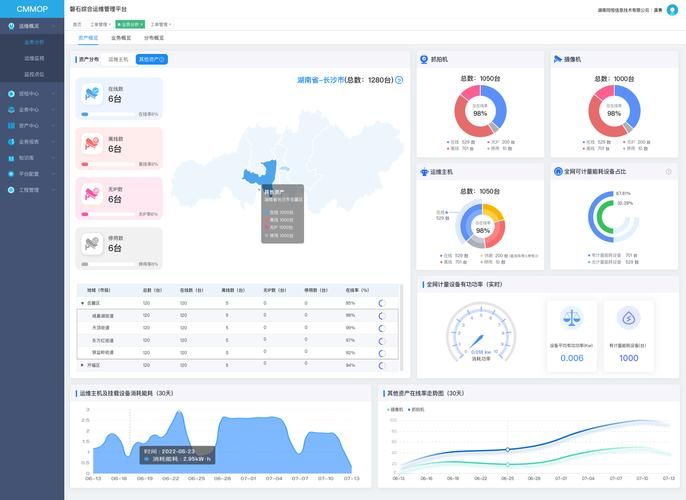Click the blue camera icon on the 在线数 card
Viewport: 686px width, 500px height.
coord(92,94)
